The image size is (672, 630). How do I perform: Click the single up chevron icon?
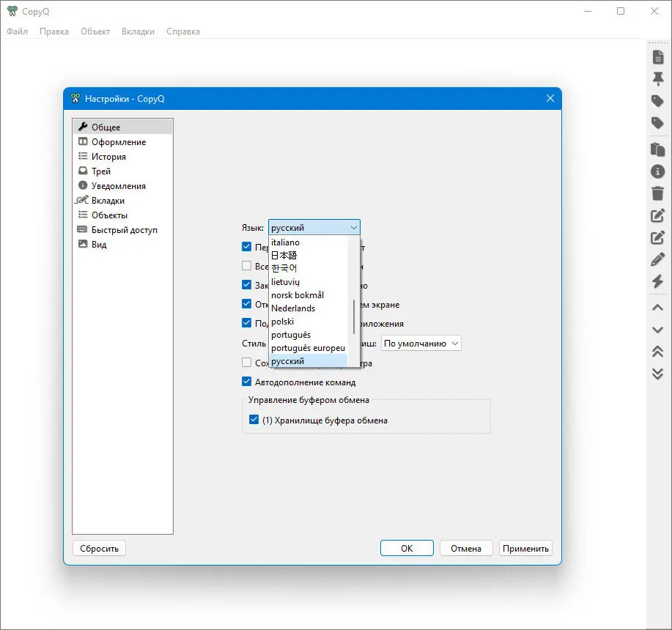click(x=658, y=308)
